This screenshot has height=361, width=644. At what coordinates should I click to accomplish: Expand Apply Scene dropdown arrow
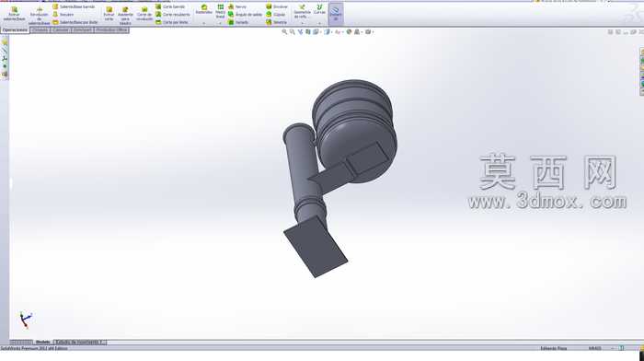click(361, 32)
